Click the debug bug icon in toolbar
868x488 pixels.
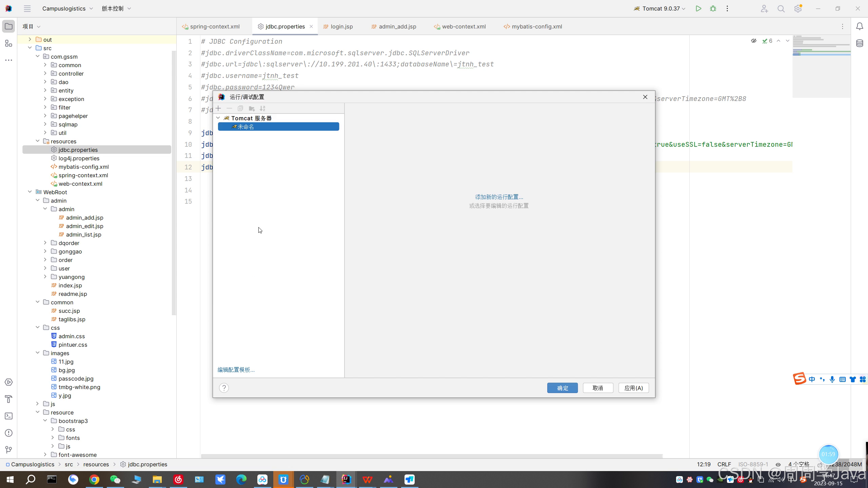tap(713, 9)
